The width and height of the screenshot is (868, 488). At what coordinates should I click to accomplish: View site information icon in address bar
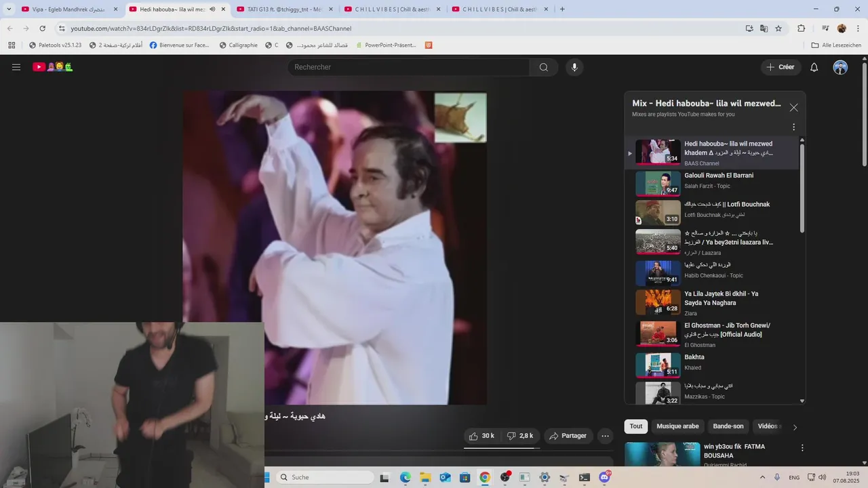tap(62, 28)
